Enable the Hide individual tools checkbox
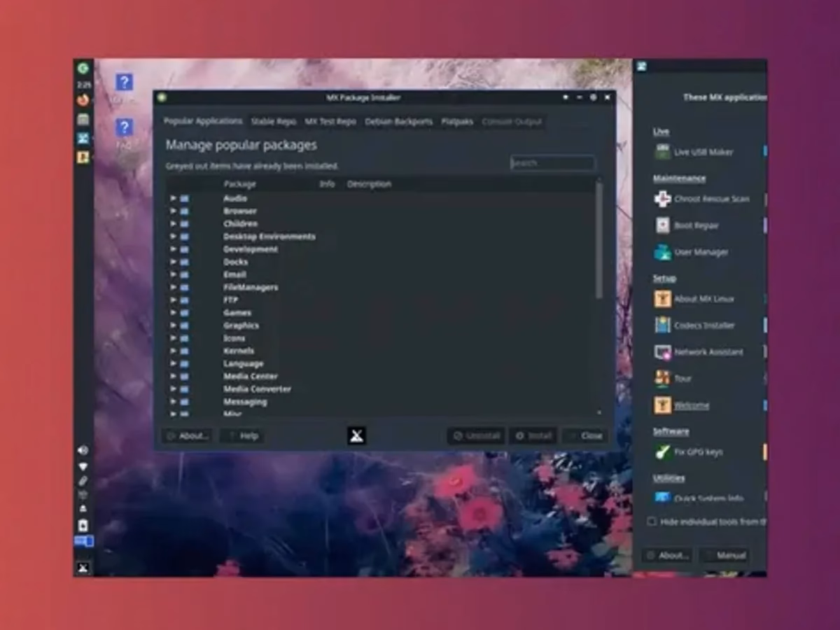Screen dimensions: 840x630 click(x=651, y=521)
